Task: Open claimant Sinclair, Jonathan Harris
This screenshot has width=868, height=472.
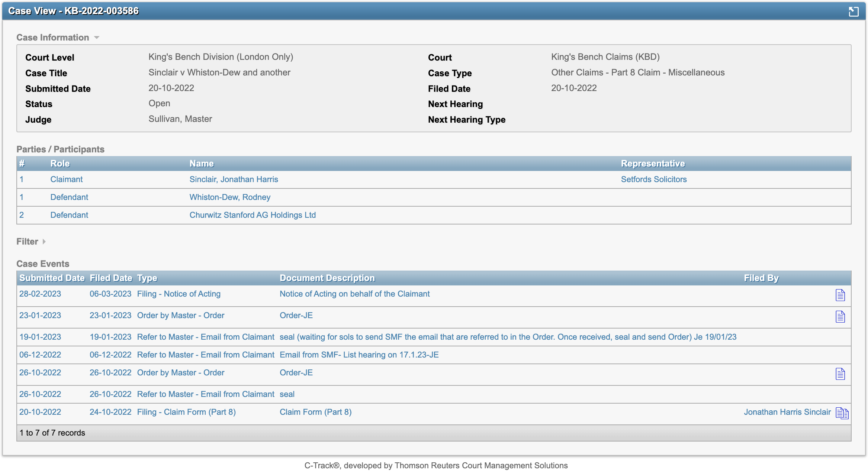Action: [234, 179]
